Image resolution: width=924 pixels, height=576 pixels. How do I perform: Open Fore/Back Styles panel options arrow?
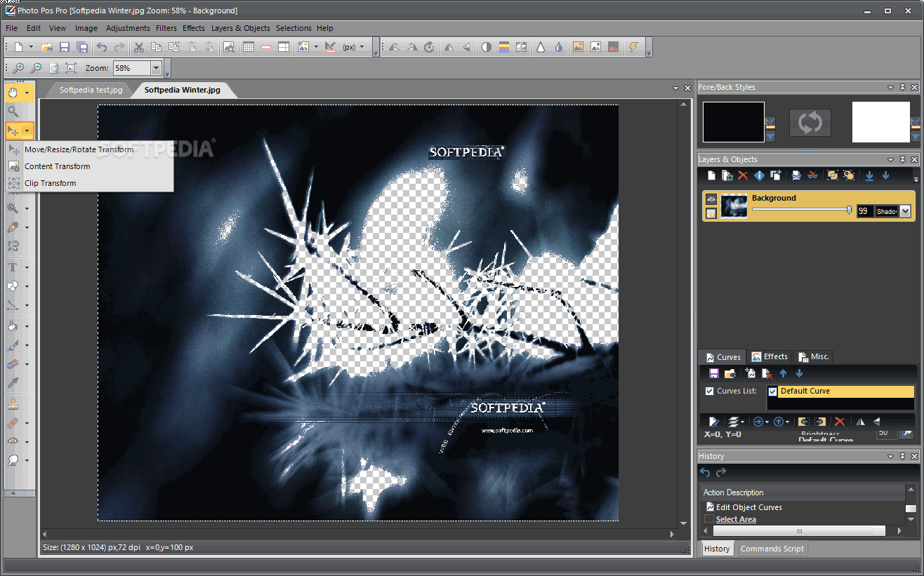tap(891, 87)
